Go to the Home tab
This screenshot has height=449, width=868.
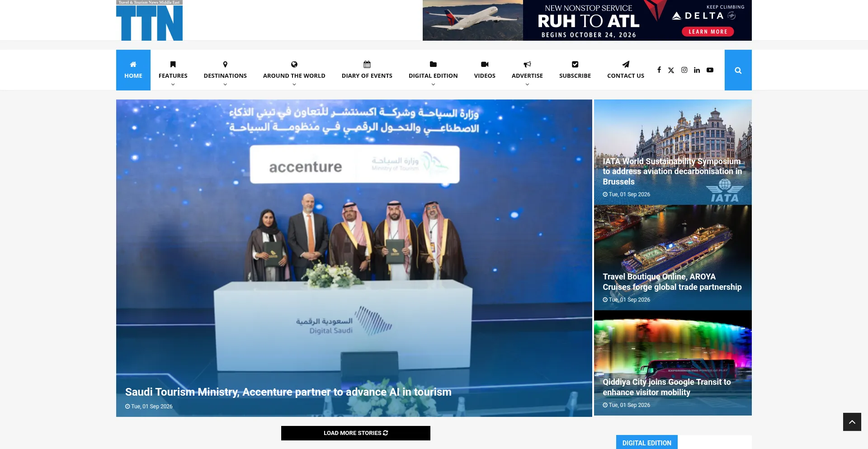pyautogui.click(x=133, y=70)
